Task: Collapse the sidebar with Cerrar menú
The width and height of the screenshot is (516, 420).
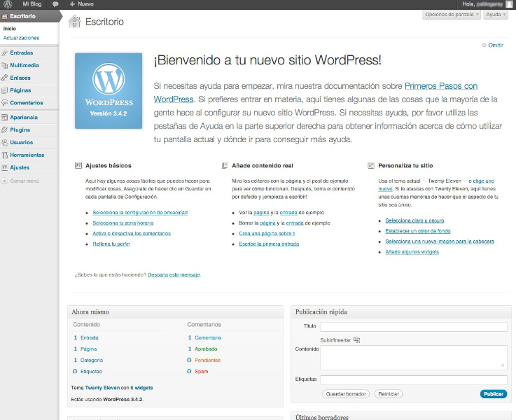Action: (20, 181)
